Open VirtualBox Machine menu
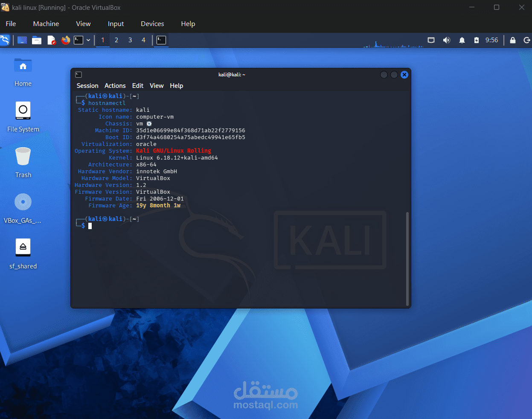The image size is (532, 419). coord(46,24)
